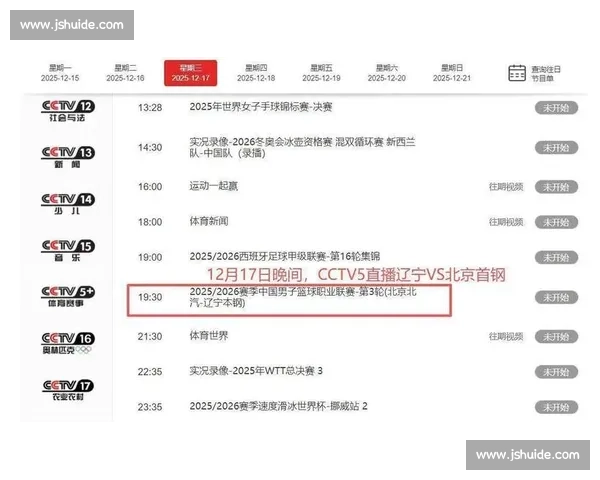This screenshot has height=480, width=600.
Task: Click the 16:00 time entry
Action: (x=150, y=187)
